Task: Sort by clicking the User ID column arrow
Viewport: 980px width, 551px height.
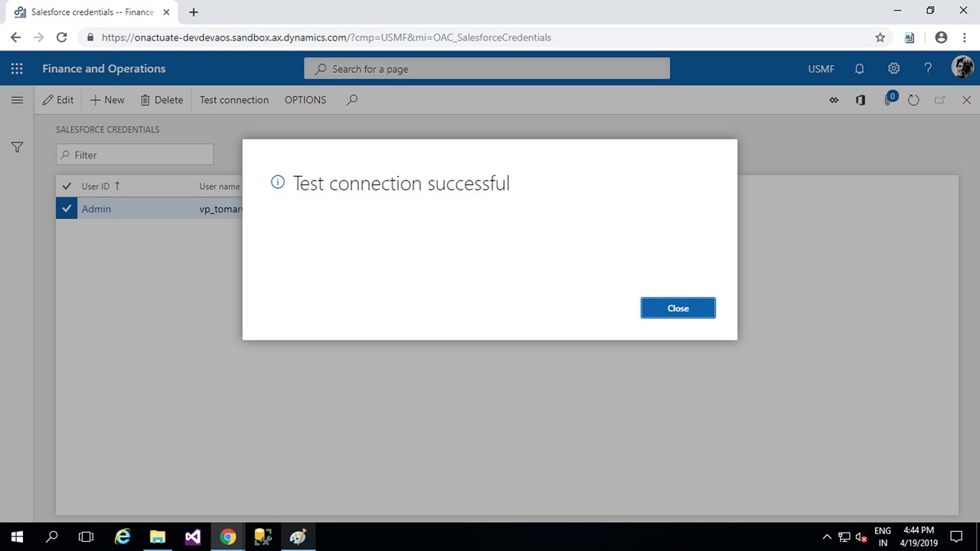Action: [117, 186]
